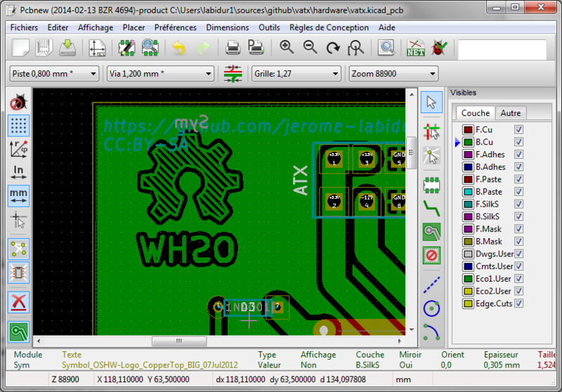Switch units to inches

(19, 172)
